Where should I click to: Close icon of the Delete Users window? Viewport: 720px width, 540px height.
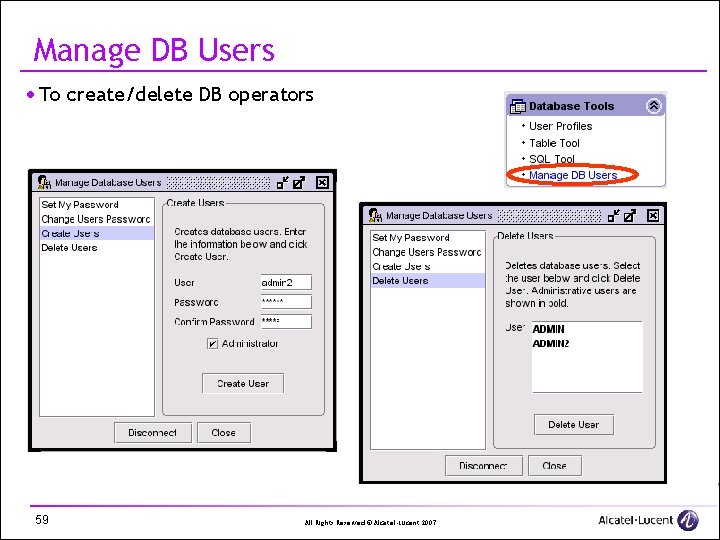point(653,215)
